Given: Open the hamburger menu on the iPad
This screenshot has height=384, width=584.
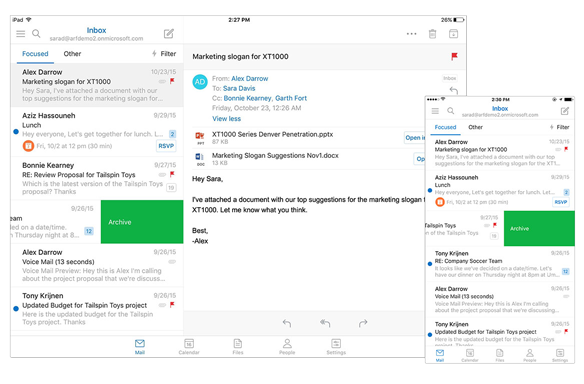Looking at the screenshot, I should (x=20, y=34).
